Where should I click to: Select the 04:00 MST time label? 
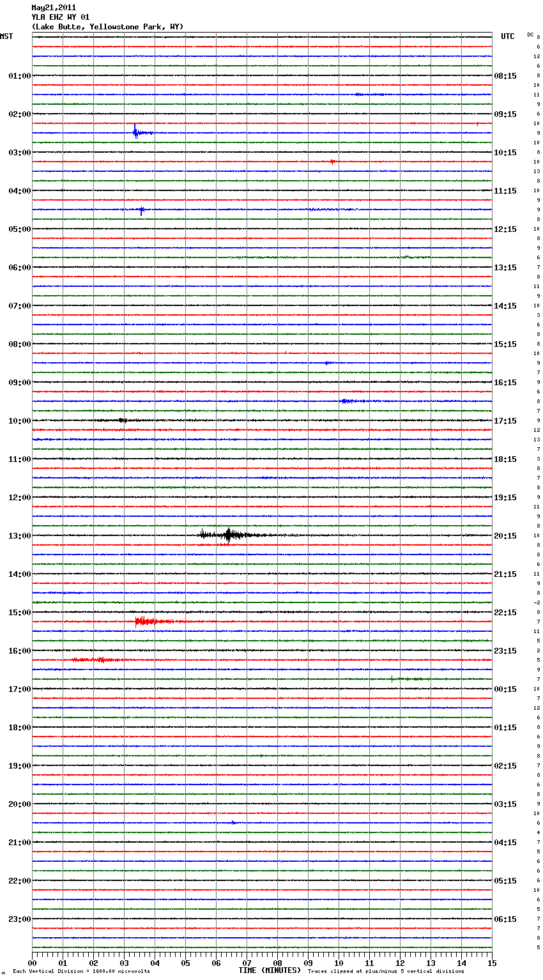tap(20, 191)
